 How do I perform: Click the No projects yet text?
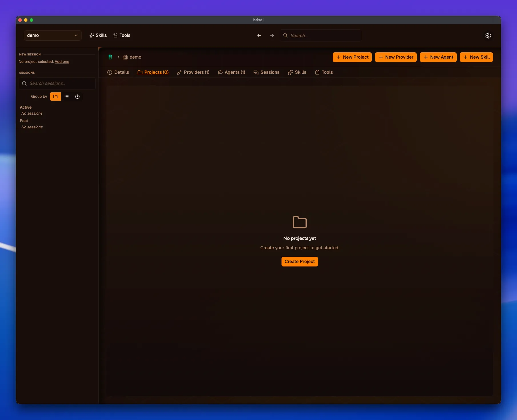pyautogui.click(x=300, y=238)
